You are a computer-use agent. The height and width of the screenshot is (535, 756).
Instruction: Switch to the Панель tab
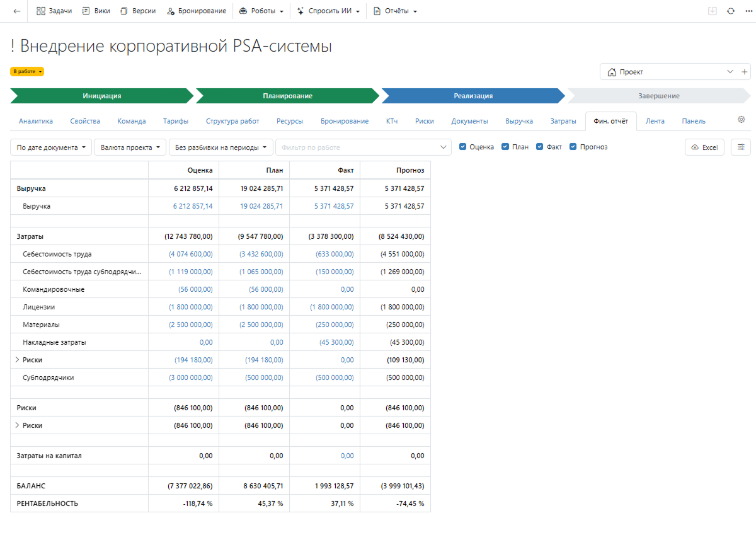point(694,121)
